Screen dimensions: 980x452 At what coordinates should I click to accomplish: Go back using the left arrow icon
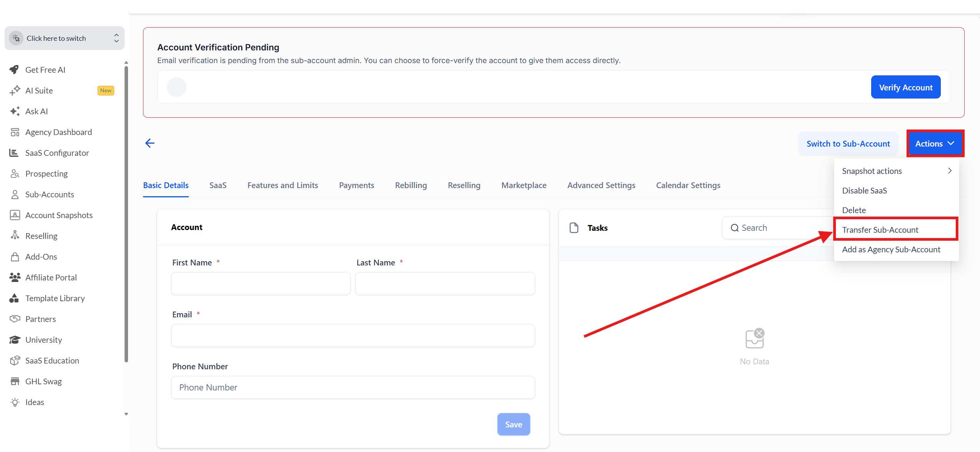click(150, 143)
